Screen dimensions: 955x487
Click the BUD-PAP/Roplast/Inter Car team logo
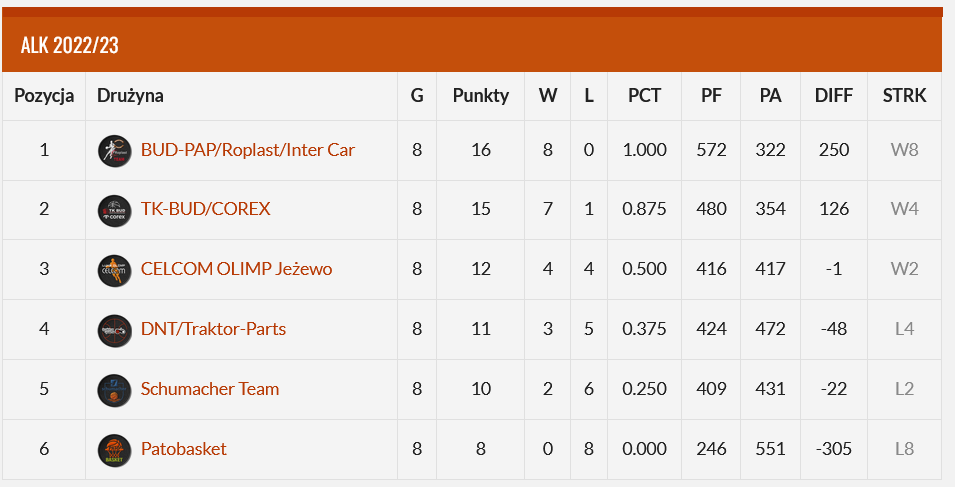[x=114, y=151]
